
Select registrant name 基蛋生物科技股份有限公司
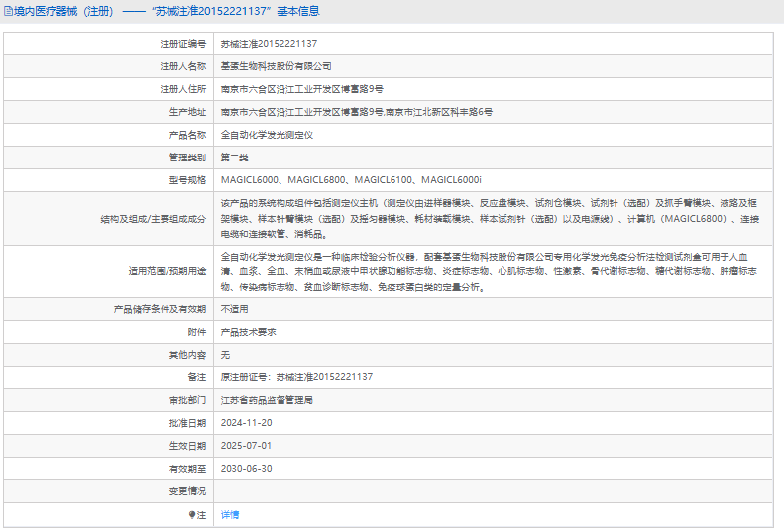pyautogui.click(x=276, y=66)
